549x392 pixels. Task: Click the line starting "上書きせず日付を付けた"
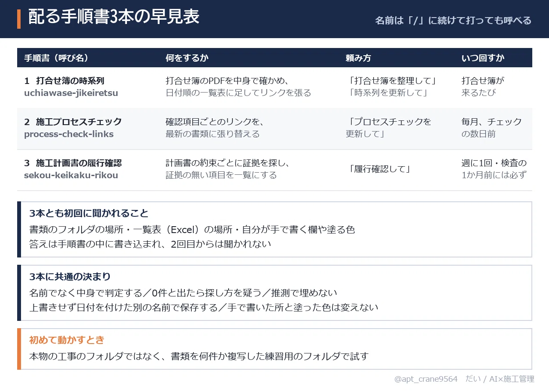(204, 308)
